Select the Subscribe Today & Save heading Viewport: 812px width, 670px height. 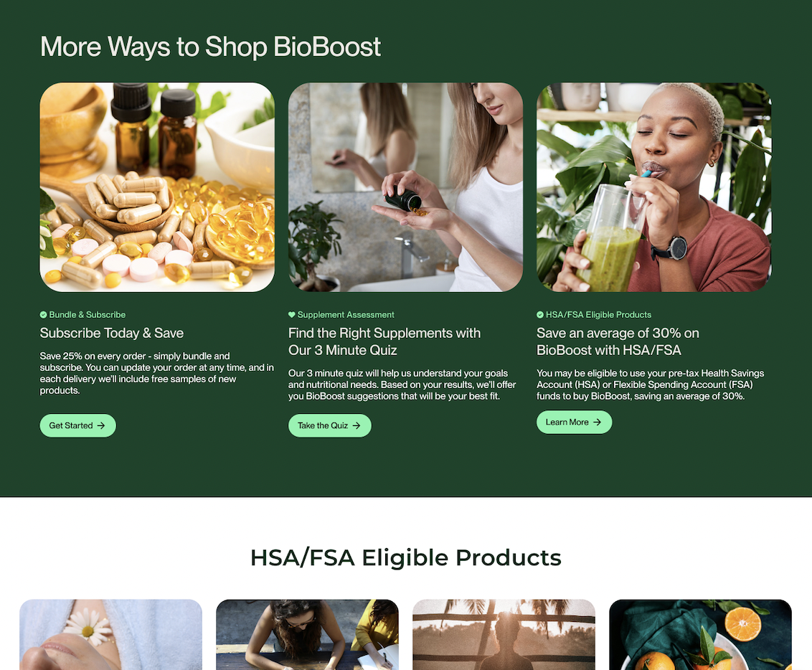pyautogui.click(x=112, y=333)
